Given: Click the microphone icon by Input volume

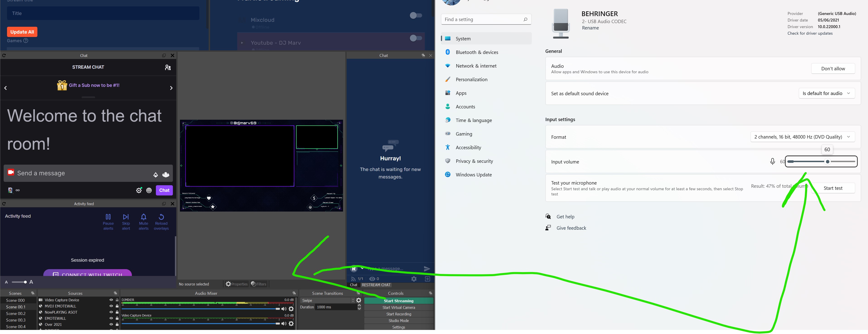Looking at the screenshot, I should click(x=772, y=162).
